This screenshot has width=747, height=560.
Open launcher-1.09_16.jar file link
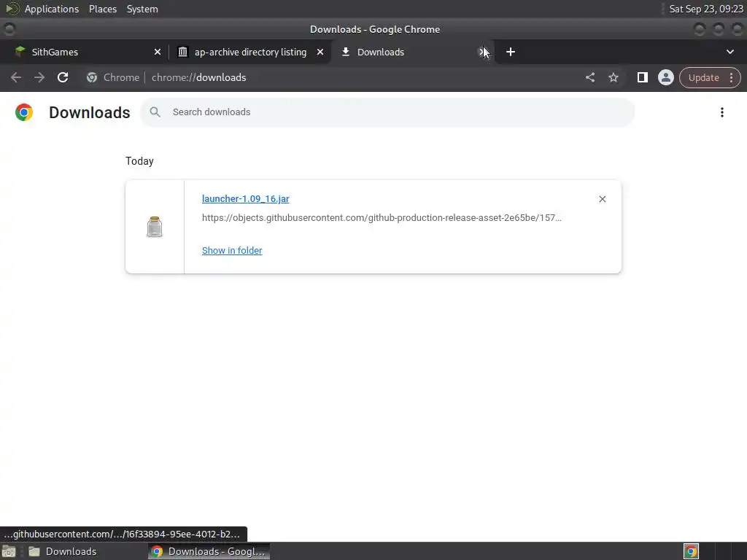click(245, 199)
